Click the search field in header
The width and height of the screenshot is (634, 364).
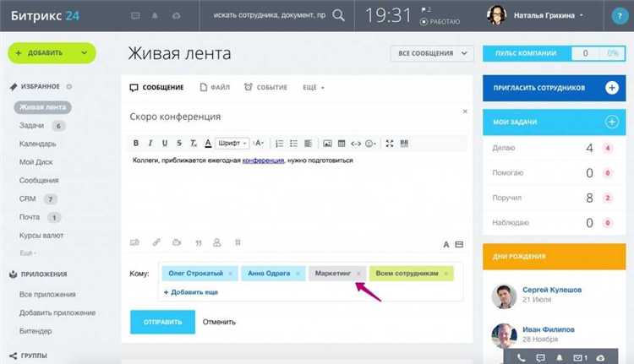coord(270,15)
